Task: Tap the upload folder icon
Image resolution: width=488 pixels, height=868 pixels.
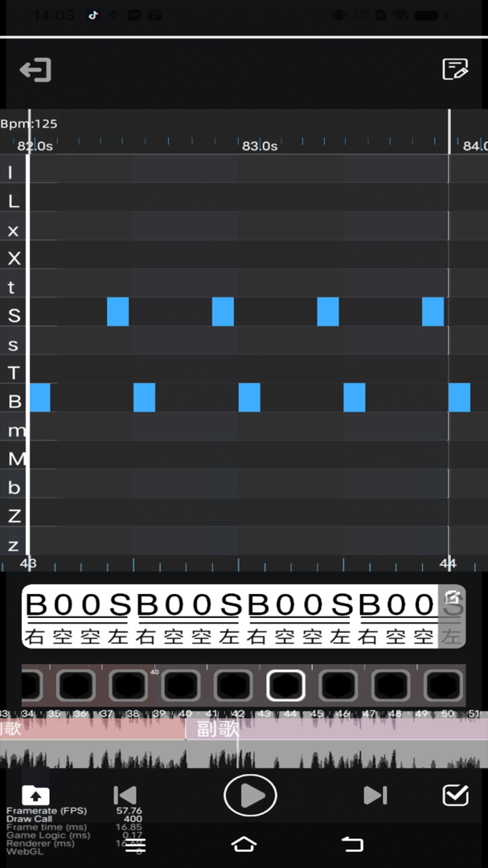Action: [35, 796]
